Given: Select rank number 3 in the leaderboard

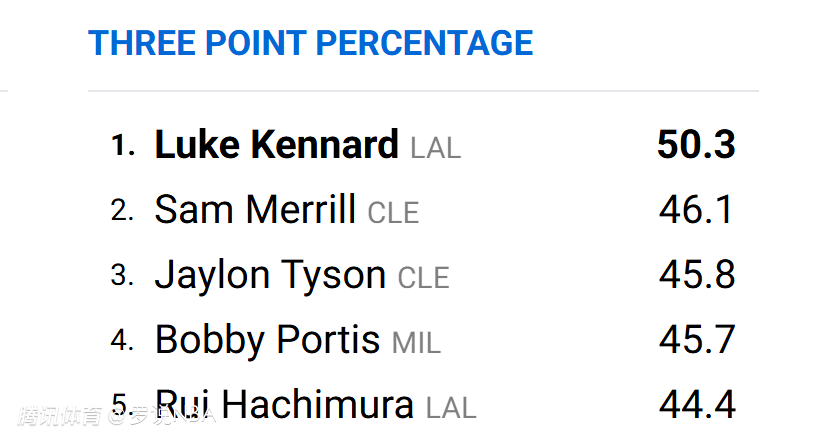Looking at the screenshot, I should 122,275.
